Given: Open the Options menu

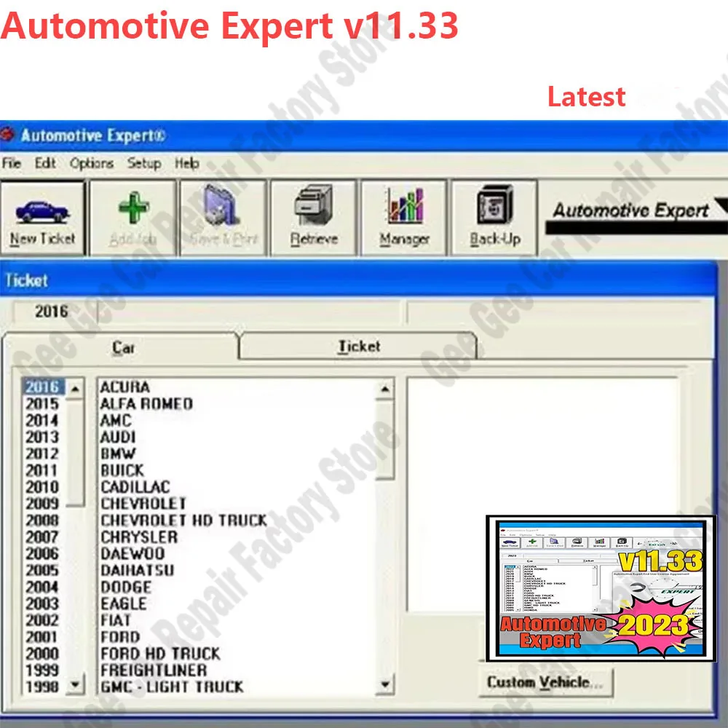Looking at the screenshot, I should (x=92, y=164).
